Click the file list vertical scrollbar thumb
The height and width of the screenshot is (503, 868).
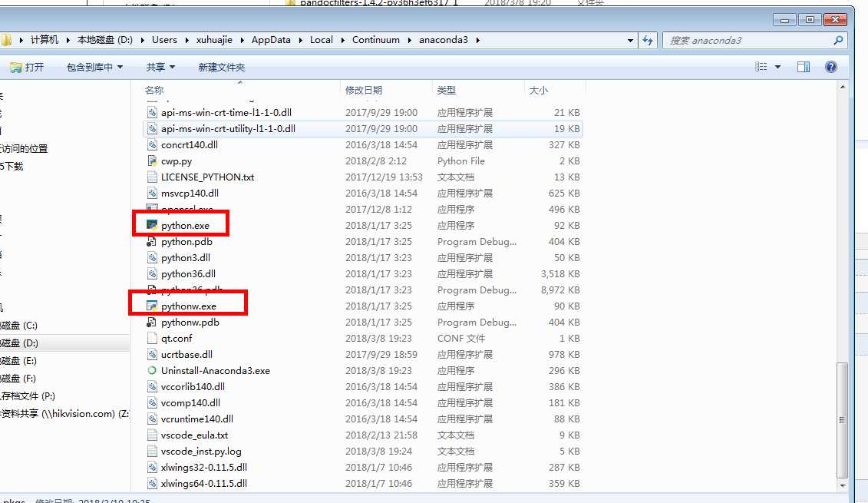click(x=842, y=420)
